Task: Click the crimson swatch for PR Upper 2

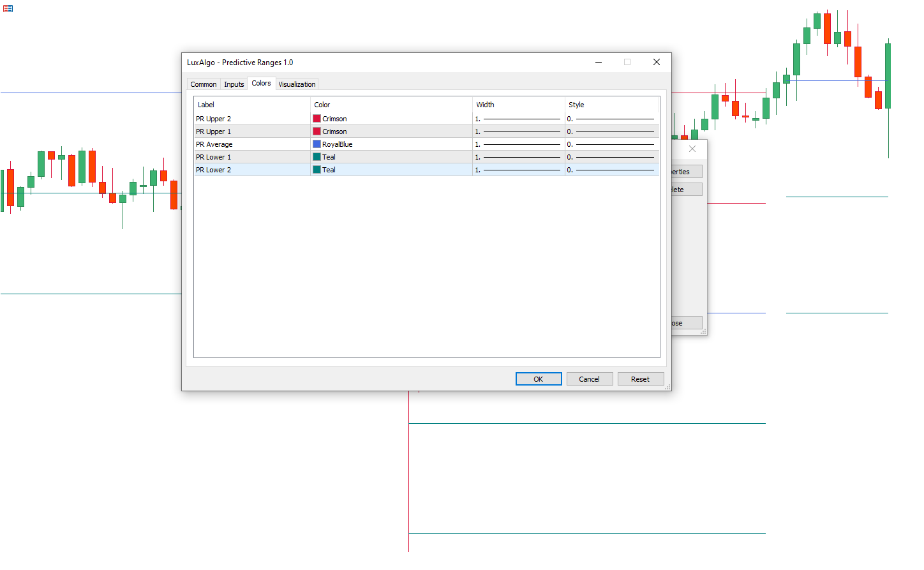Action: [x=317, y=119]
